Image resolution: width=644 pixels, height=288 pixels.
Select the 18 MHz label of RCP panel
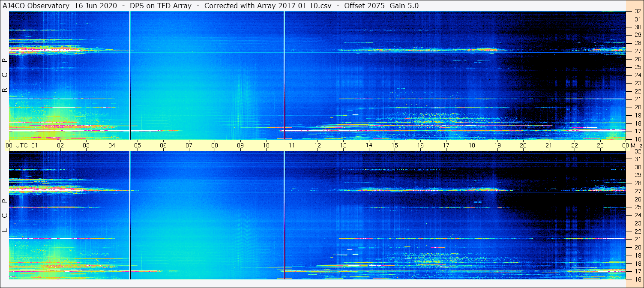point(638,123)
